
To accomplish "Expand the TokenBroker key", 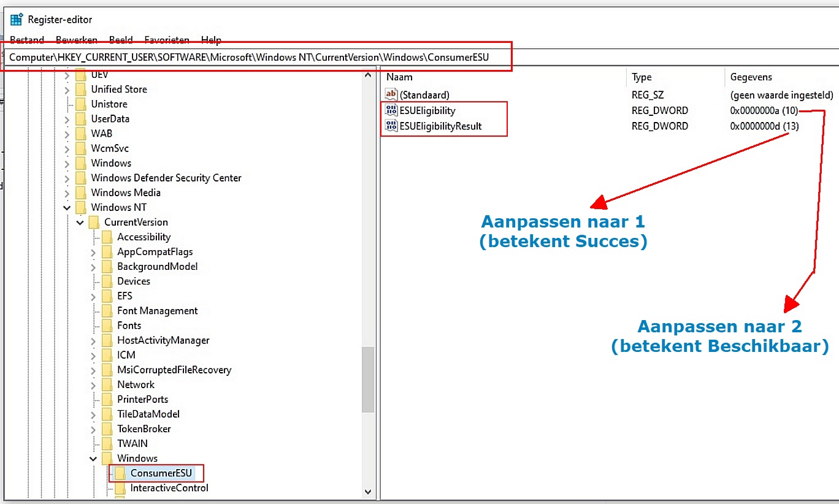I will [x=93, y=429].
